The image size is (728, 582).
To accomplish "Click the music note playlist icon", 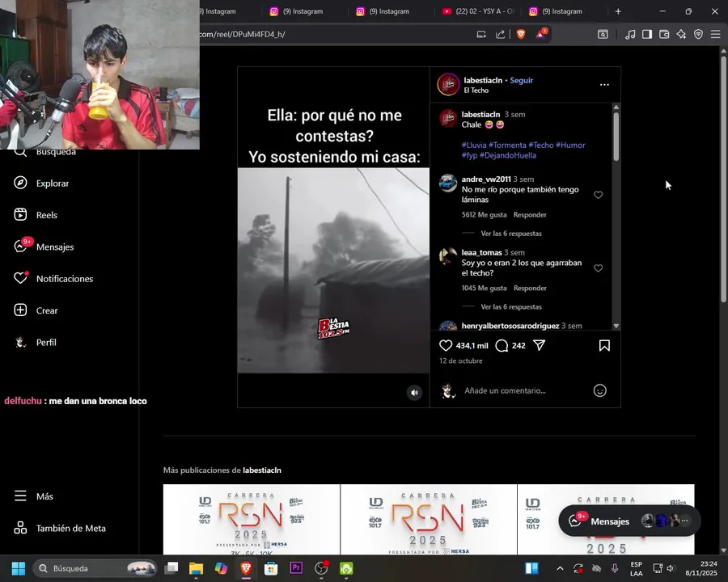I will point(630,34).
